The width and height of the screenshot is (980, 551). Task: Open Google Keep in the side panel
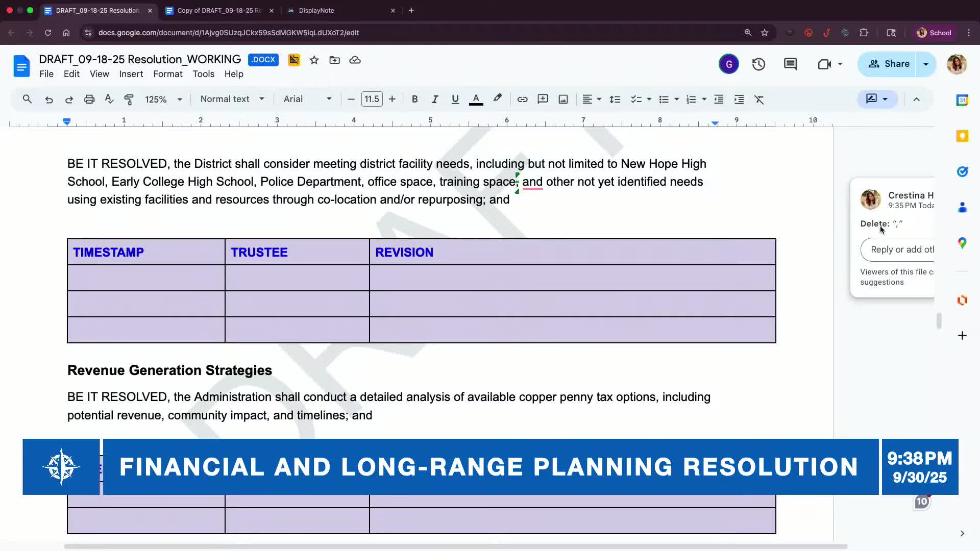[x=962, y=136]
